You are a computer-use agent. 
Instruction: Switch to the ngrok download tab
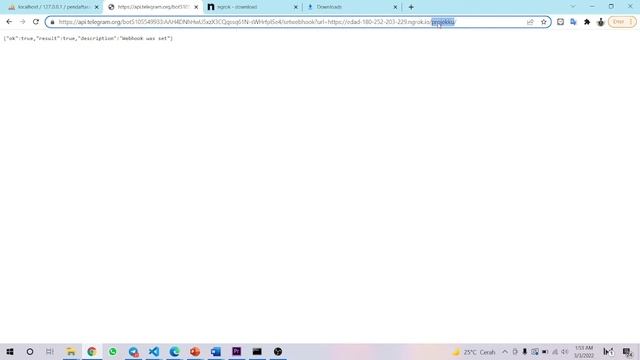pos(252,7)
